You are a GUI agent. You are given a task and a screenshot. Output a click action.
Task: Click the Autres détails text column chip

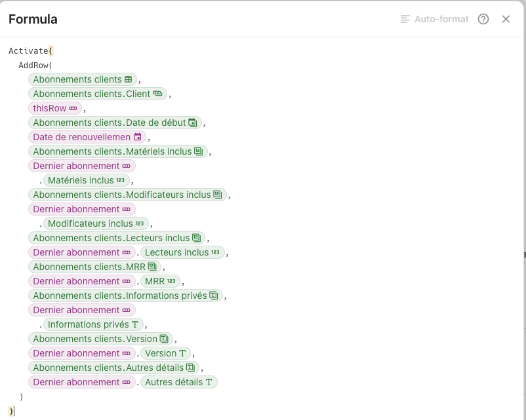(x=179, y=382)
